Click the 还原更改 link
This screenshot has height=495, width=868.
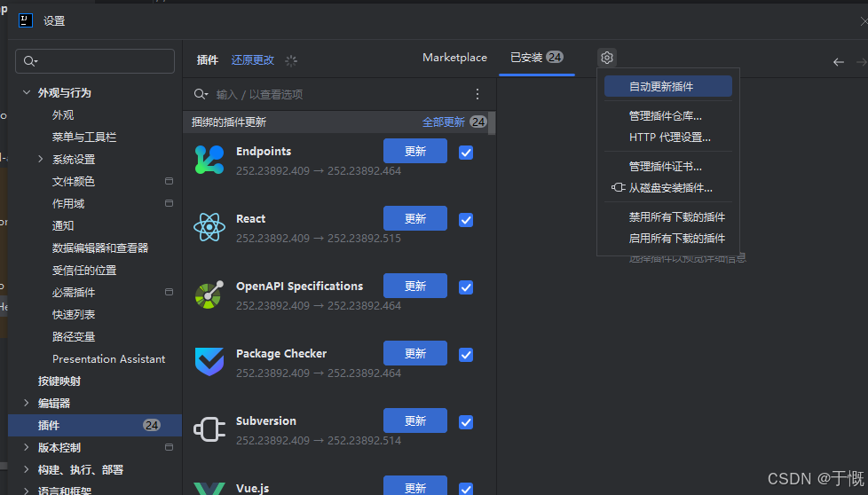click(x=252, y=60)
